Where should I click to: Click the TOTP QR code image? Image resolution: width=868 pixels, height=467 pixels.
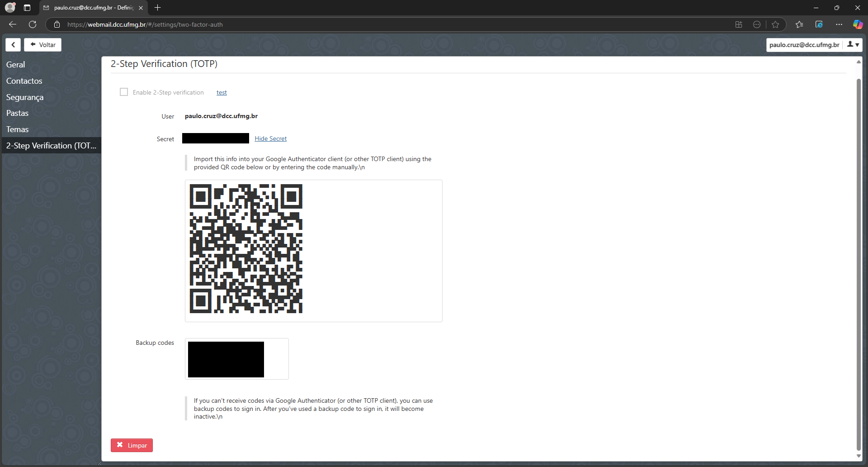246,248
